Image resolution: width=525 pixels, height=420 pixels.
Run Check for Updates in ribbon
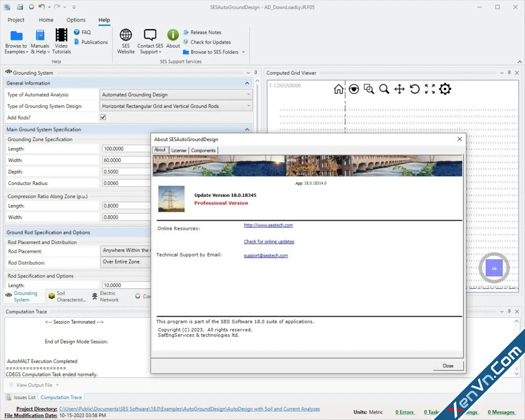point(207,42)
